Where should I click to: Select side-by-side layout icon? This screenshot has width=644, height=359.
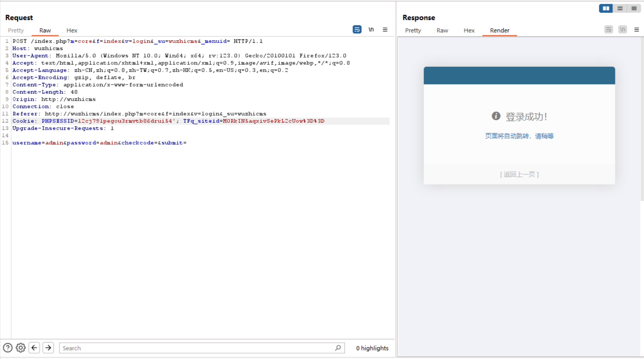606,8
